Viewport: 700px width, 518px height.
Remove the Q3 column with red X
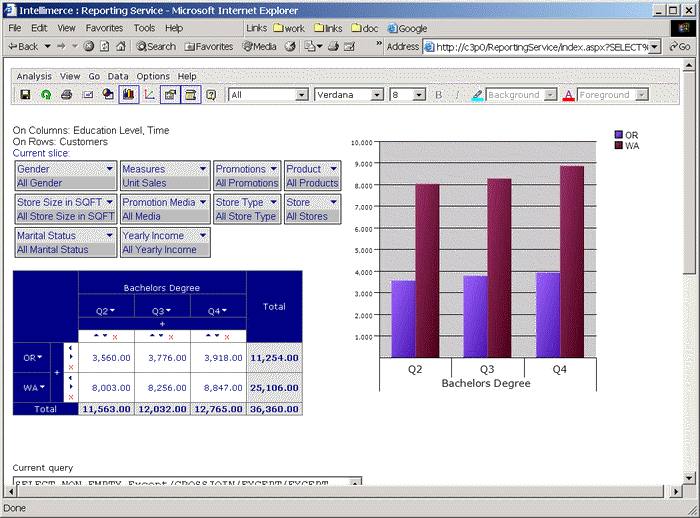(x=171, y=337)
